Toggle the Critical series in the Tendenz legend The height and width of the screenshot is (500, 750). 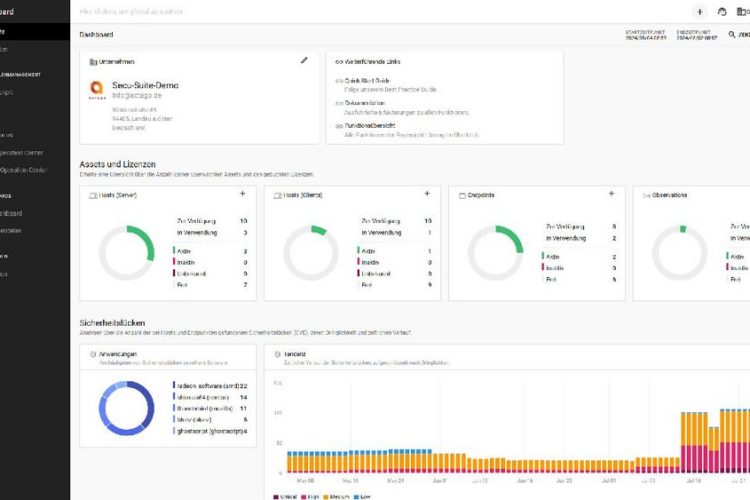[x=285, y=497]
